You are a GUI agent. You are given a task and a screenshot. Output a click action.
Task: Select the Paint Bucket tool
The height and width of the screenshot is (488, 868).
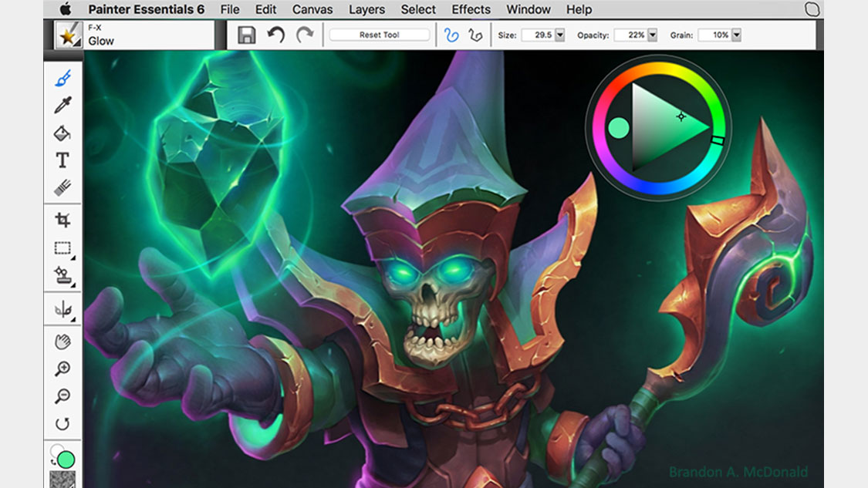coord(62,133)
